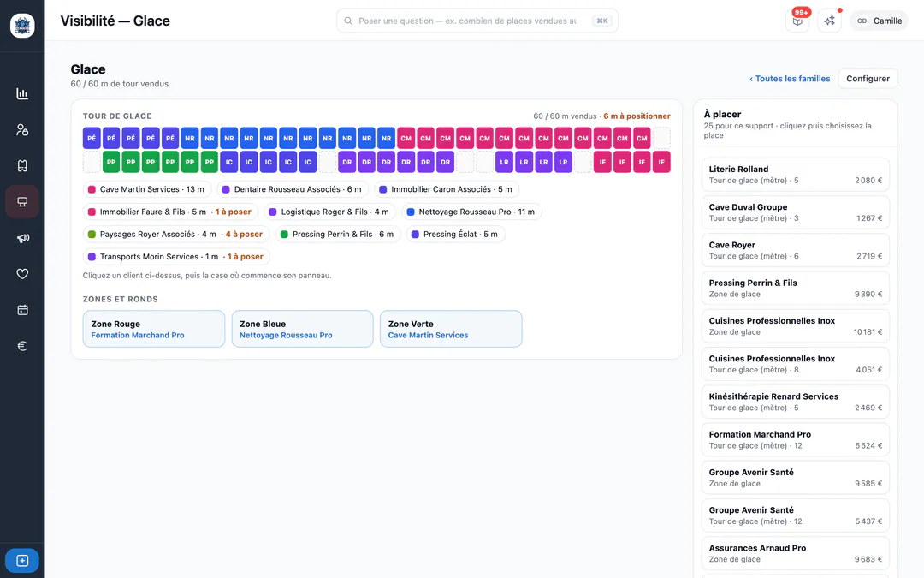Open the calendar section in sidebar
This screenshot has height=578, width=924.
22,310
